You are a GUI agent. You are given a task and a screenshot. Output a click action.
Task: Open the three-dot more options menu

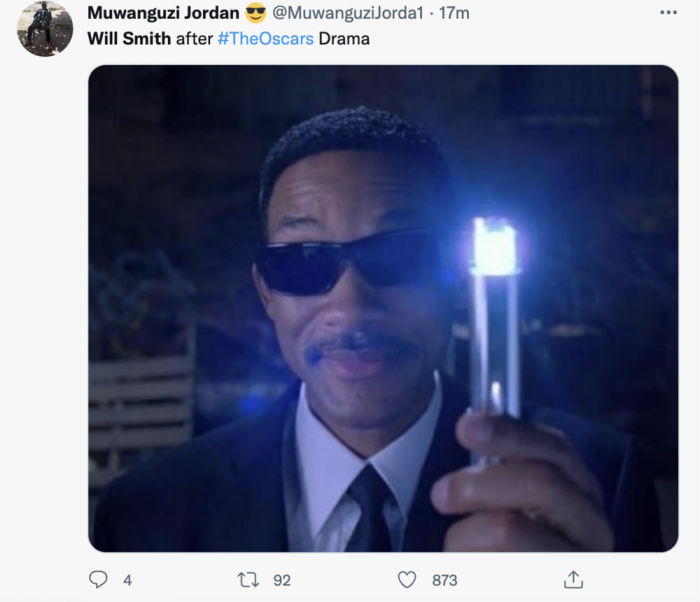pyautogui.click(x=668, y=13)
